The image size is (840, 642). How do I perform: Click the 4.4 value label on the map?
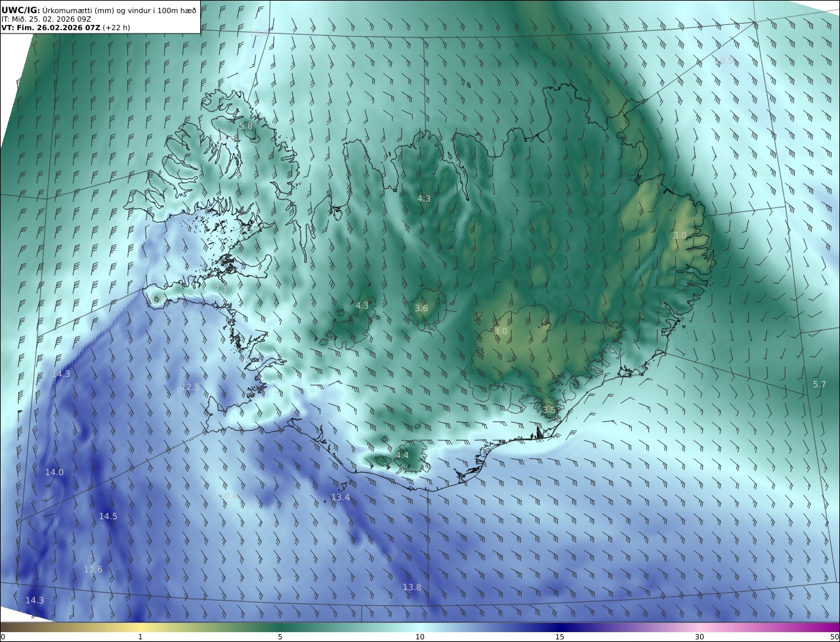point(402,455)
